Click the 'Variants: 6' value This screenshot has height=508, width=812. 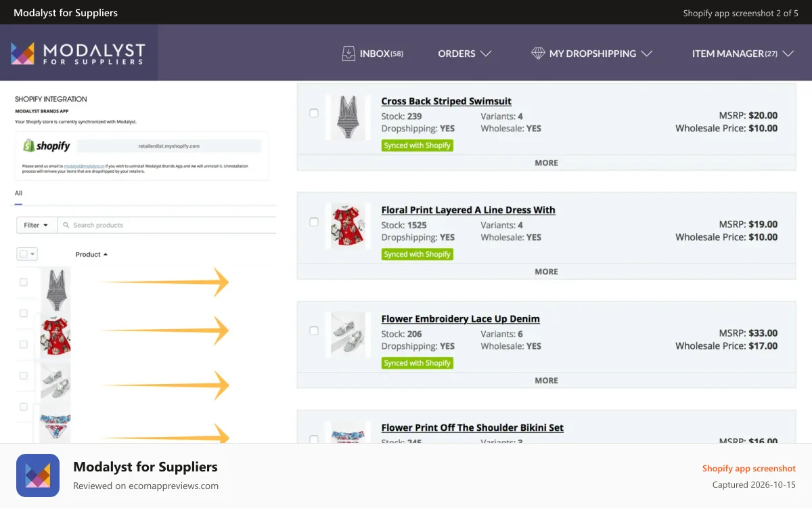point(501,334)
